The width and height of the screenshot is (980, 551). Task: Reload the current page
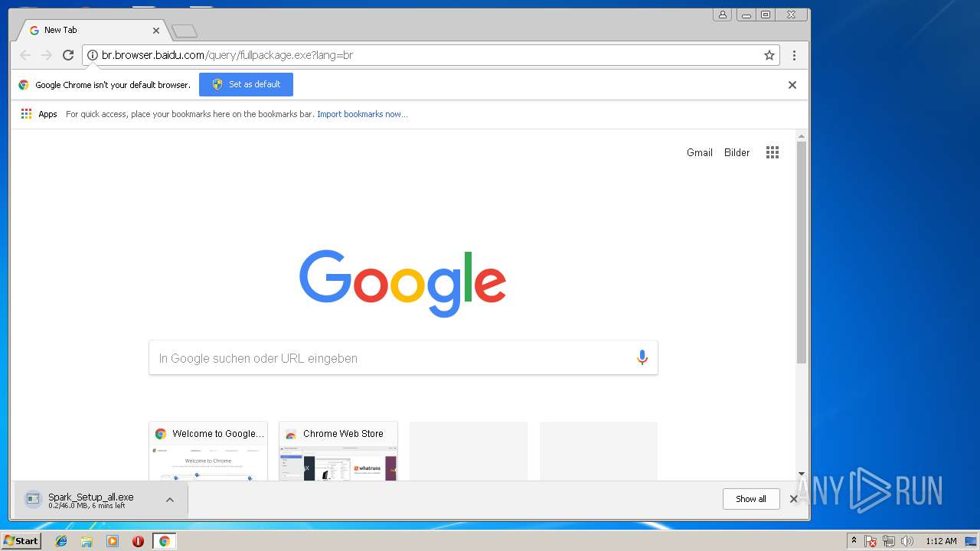[x=68, y=55]
